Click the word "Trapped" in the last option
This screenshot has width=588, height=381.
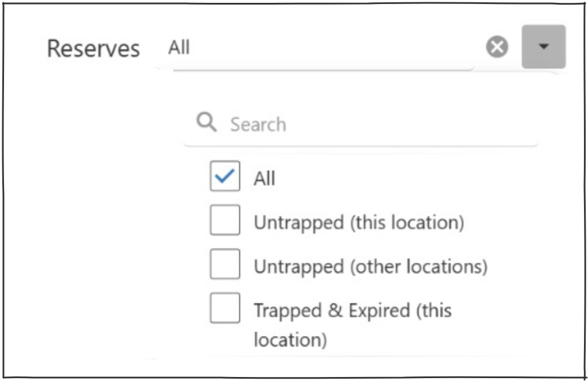click(288, 311)
